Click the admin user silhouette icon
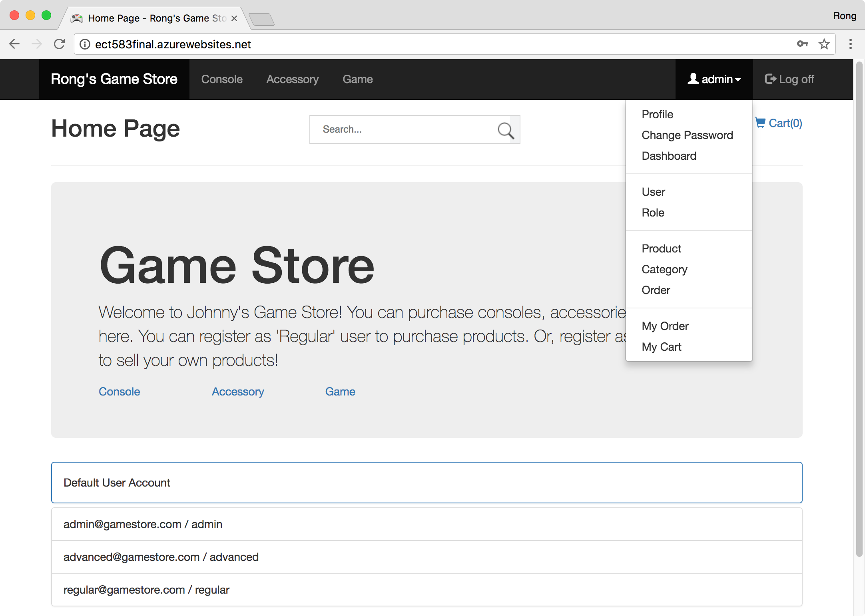This screenshot has width=865, height=616. click(x=693, y=79)
